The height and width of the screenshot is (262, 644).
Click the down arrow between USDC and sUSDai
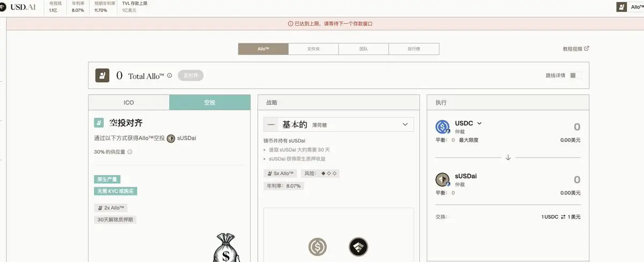(x=508, y=158)
